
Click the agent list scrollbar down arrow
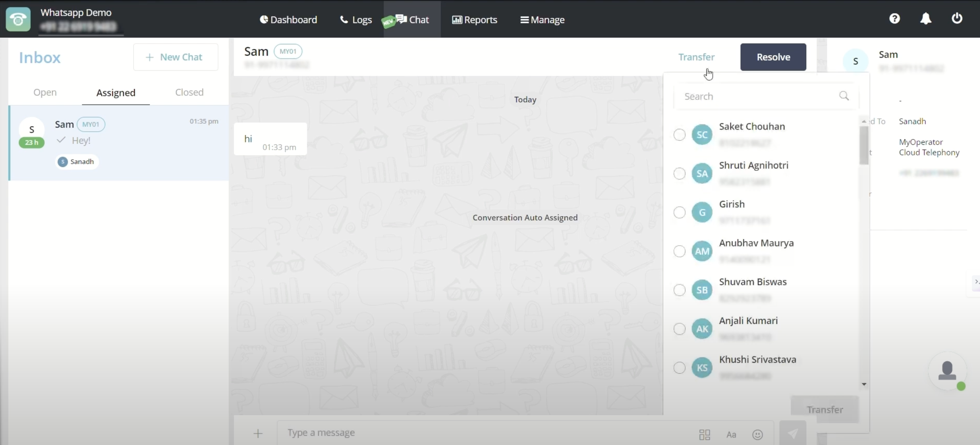point(864,384)
